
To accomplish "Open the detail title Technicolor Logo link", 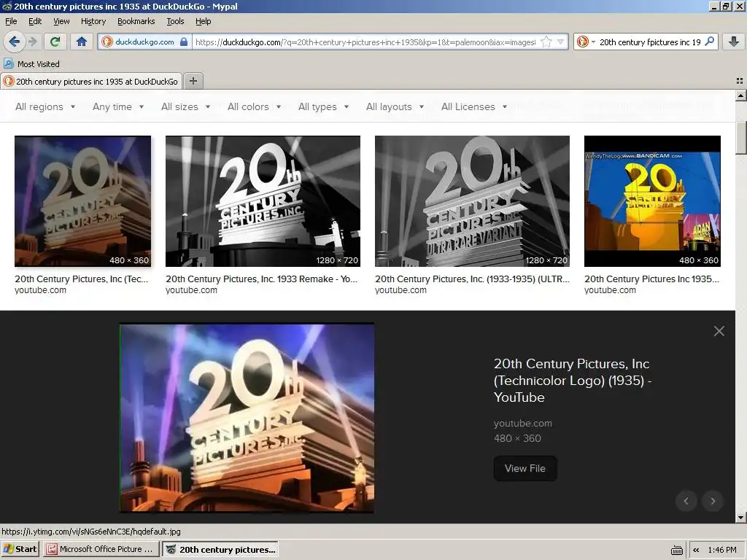I will pos(573,381).
